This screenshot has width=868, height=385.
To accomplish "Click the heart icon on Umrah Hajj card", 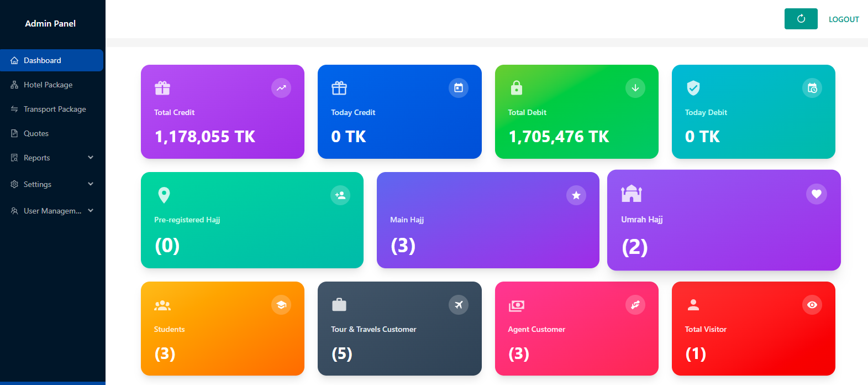I will pyautogui.click(x=816, y=194).
